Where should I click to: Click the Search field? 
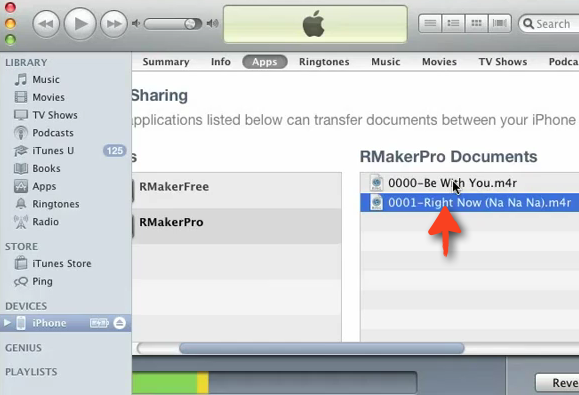(x=550, y=24)
